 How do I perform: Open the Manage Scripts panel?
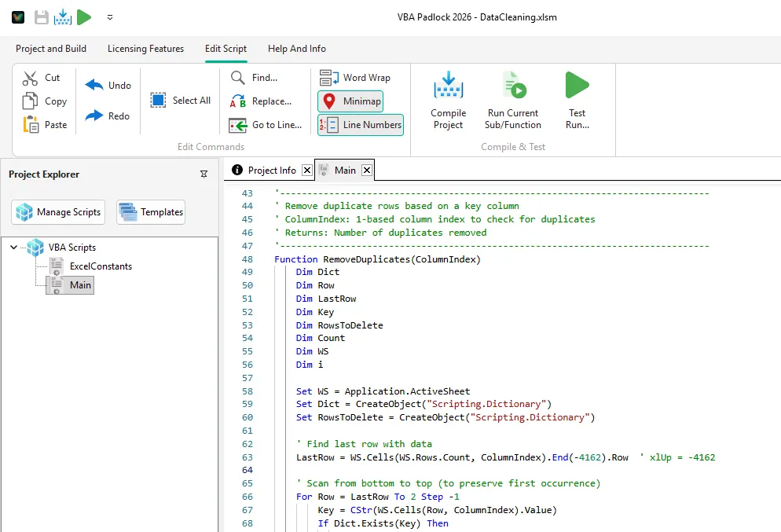(x=57, y=211)
